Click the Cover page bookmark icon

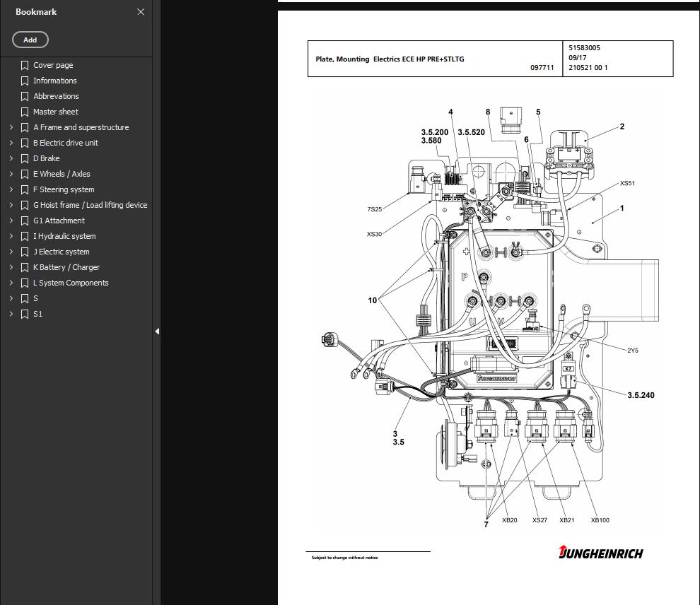(x=25, y=65)
